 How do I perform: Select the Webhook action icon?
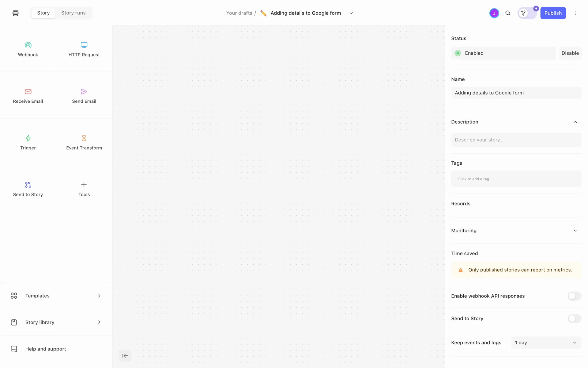pos(28,45)
